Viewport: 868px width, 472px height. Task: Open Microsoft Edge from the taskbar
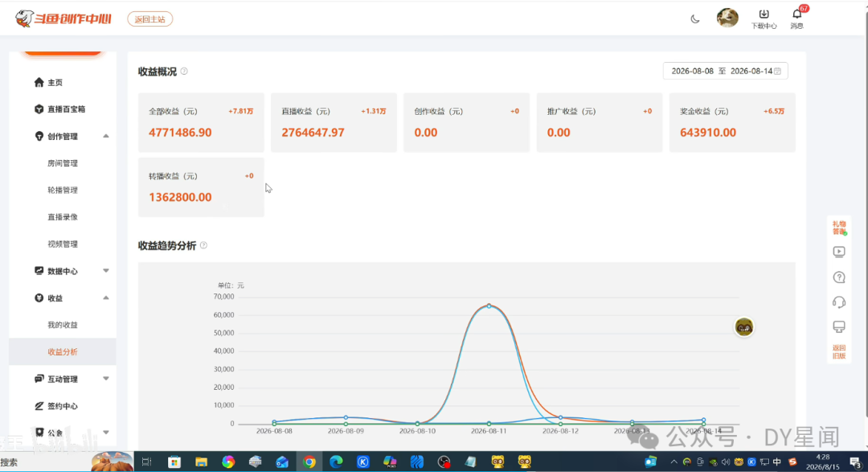tap(336, 462)
